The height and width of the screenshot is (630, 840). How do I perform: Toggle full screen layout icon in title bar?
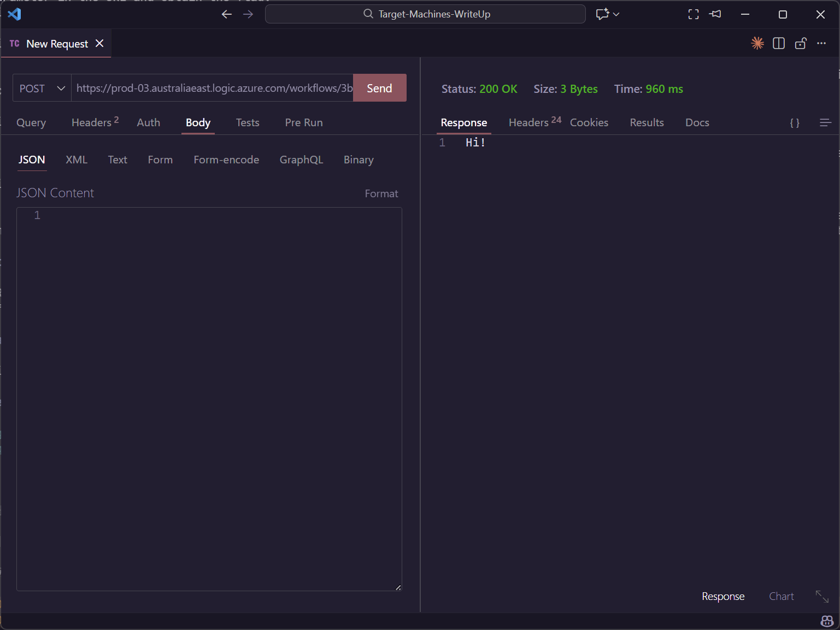click(694, 14)
